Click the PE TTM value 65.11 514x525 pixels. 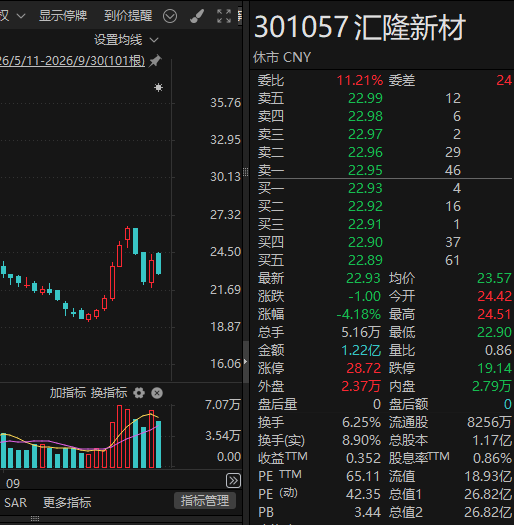click(x=363, y=476)
